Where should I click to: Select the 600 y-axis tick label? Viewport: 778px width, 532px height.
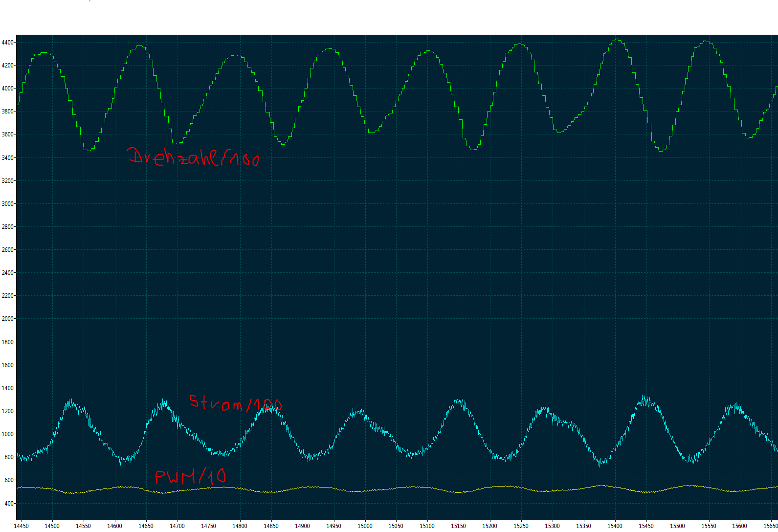coord(9,480)
